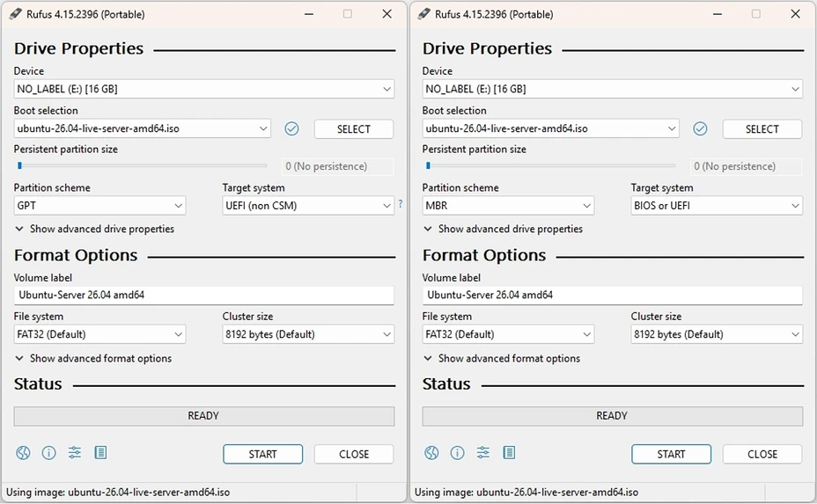Click persistence size field in right window
Screen dimensions: 817x504
pos(747,166)
